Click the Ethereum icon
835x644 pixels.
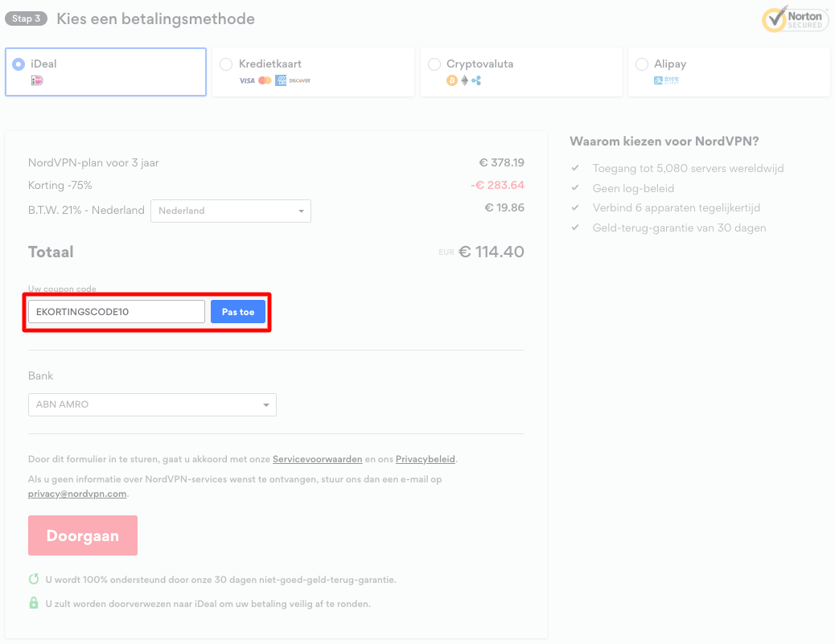point(464,80)
